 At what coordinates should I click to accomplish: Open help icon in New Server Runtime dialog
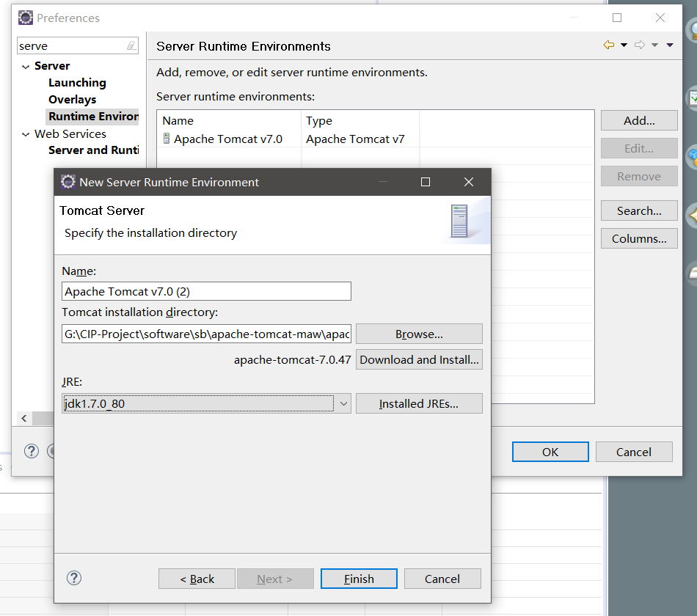click(x=74, y=578)
